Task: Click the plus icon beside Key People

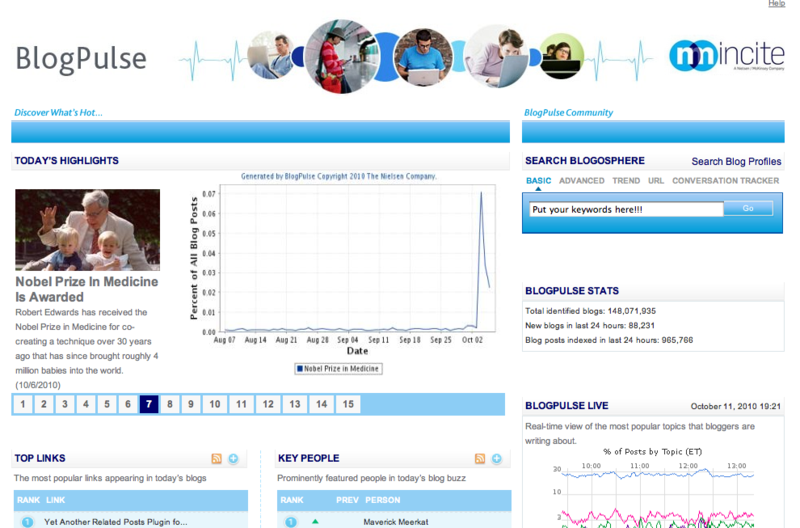Action: pos(496,459)
